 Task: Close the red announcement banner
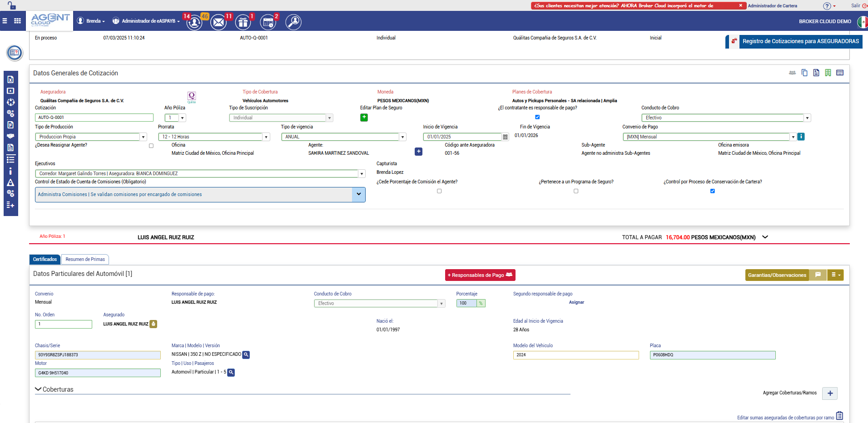coord(740,5)
